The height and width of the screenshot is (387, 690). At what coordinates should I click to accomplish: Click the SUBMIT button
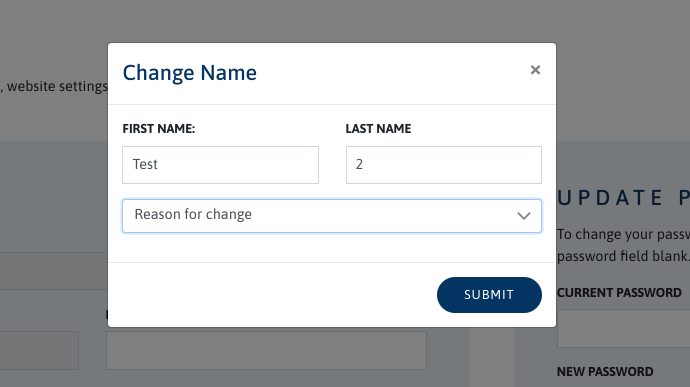pos(489,295)
